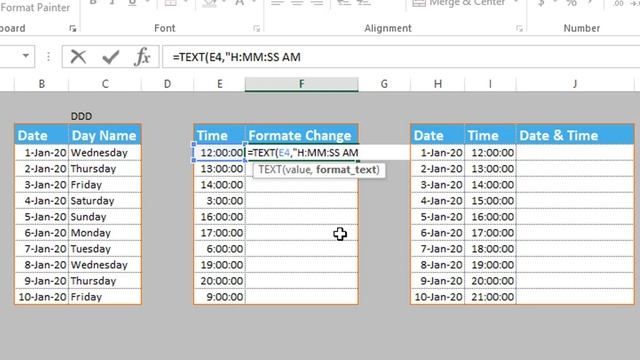Viewport: 640px width, 360px height.
Task: Select the Date & Time header cell
Action: click(575, 136)
